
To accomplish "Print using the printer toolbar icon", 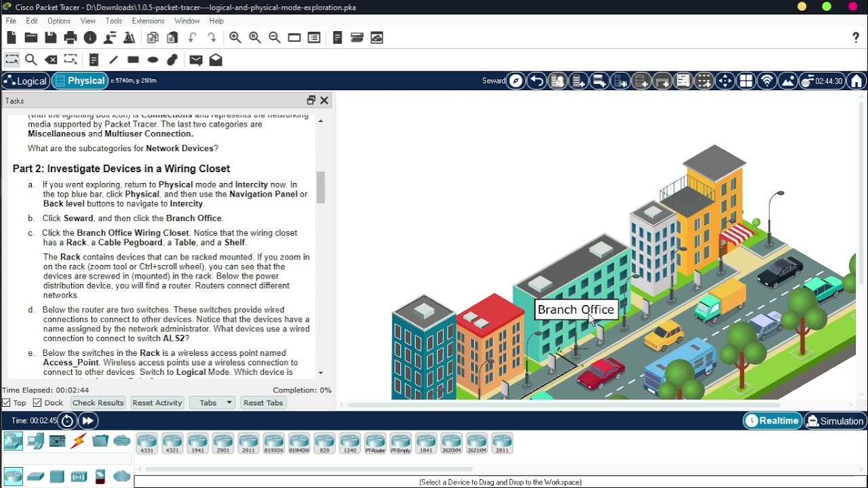I will click(x=71, y=38).
